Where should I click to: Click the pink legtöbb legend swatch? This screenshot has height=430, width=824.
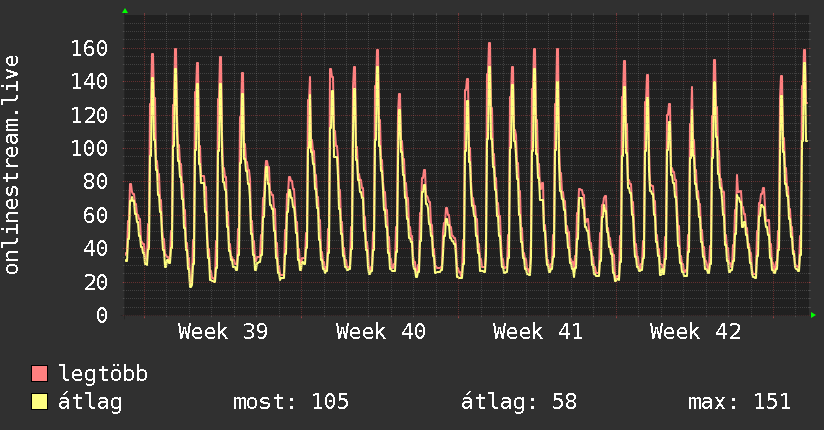click(x=39, y=373)
